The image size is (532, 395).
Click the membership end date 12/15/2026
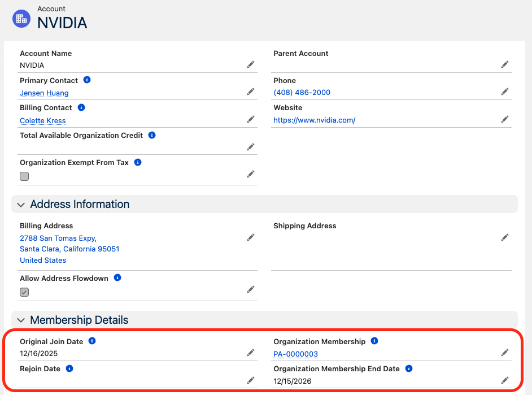pyautogui.click(x=293, y=381)
